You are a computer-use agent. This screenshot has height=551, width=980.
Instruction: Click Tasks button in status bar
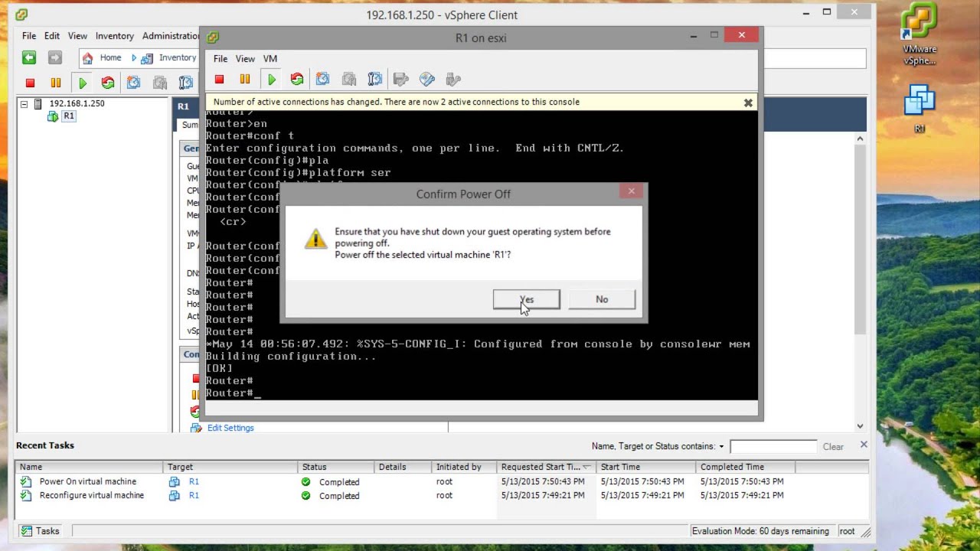[41, 531]
